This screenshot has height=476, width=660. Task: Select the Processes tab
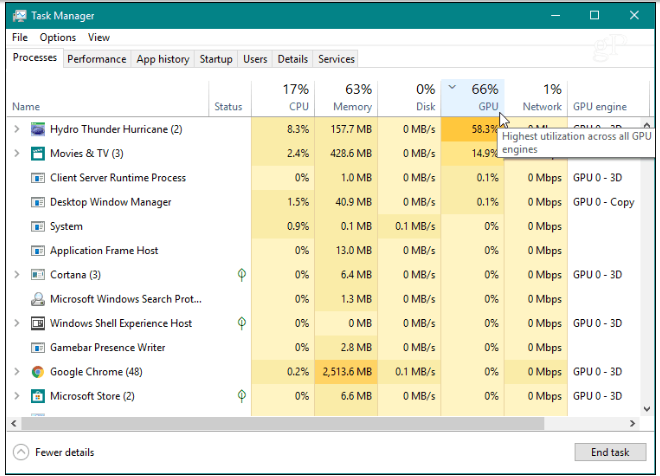(x=35, y=58)
